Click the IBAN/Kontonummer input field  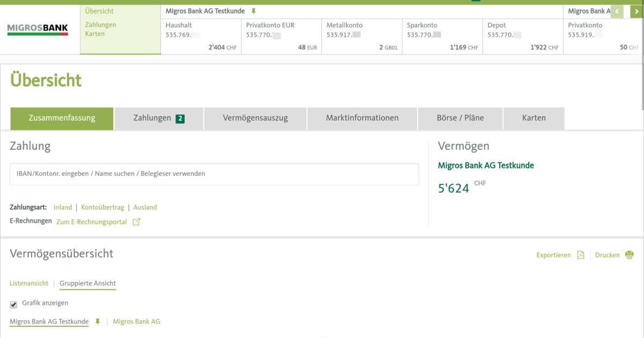coord(214,174)
